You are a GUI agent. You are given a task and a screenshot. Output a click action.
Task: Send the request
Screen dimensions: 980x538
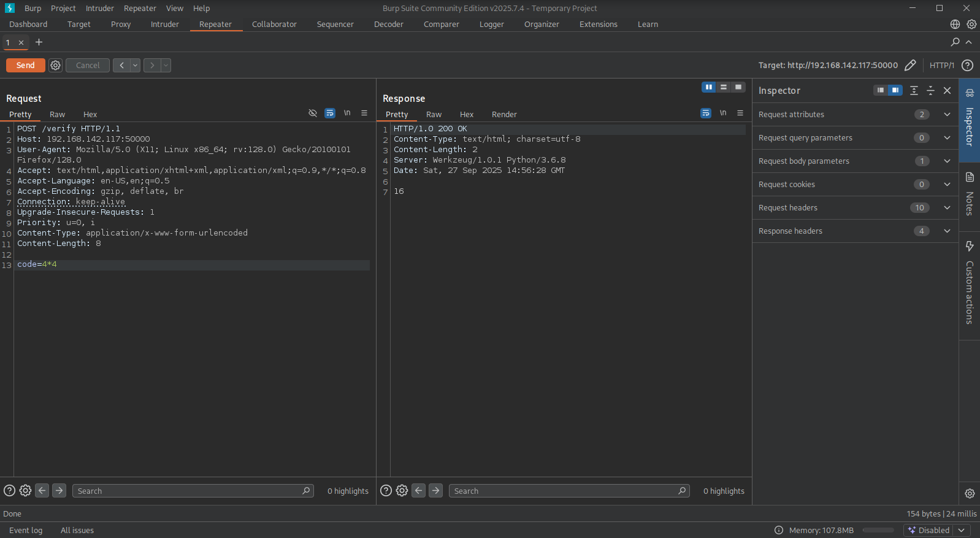(x=25, y=66)
